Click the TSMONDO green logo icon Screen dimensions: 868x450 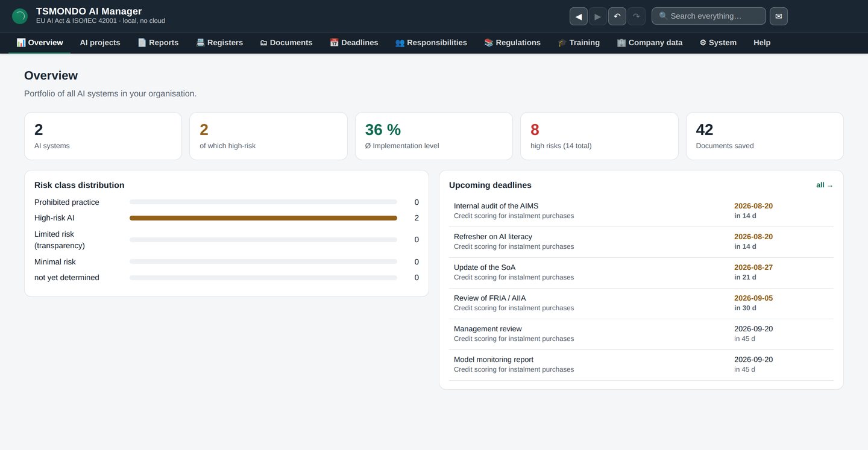click(20, 16)
